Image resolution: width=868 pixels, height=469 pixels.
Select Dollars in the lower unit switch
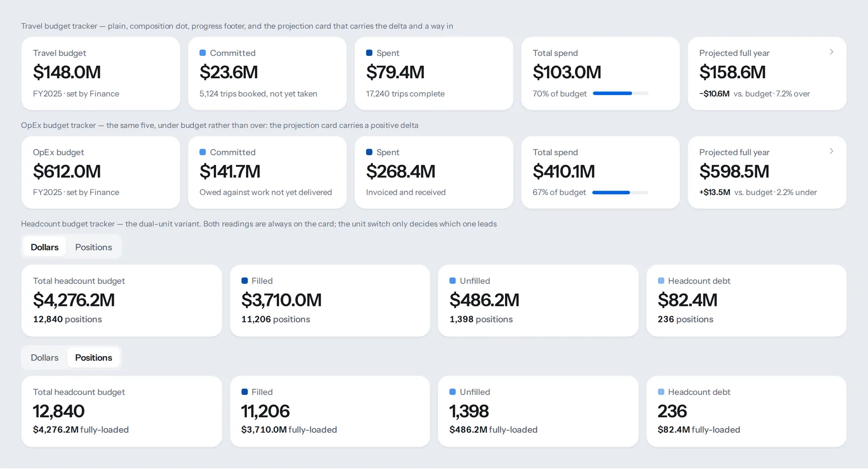45,358
